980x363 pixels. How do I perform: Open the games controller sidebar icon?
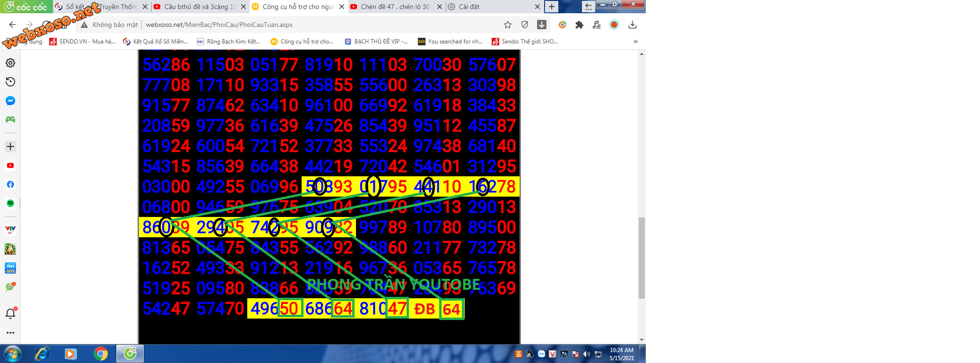point(10,120)
